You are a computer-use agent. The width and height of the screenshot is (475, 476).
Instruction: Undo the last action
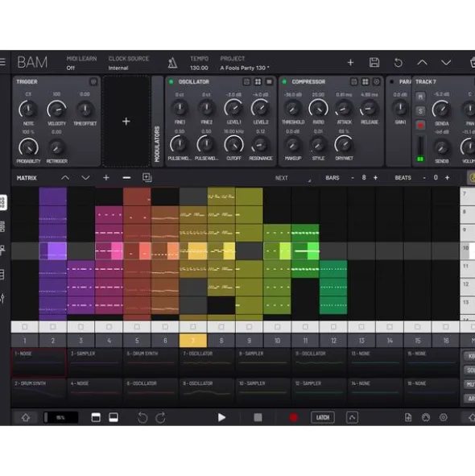142,418
